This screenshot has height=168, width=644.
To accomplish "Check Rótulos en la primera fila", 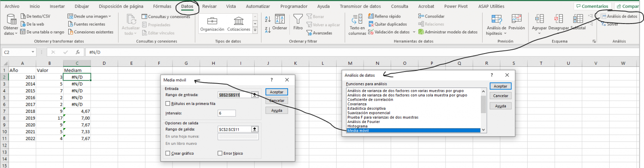I will point(168,103).
